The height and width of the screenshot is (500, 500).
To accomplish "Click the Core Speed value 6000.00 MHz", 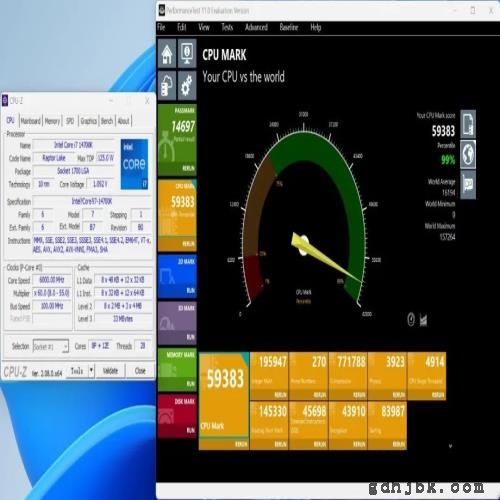I will click(x=52, y=280).
